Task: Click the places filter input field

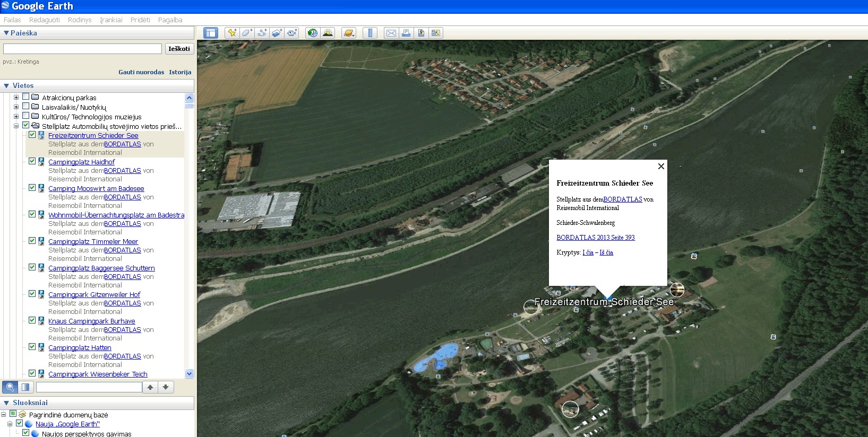Action: point(89,387)
